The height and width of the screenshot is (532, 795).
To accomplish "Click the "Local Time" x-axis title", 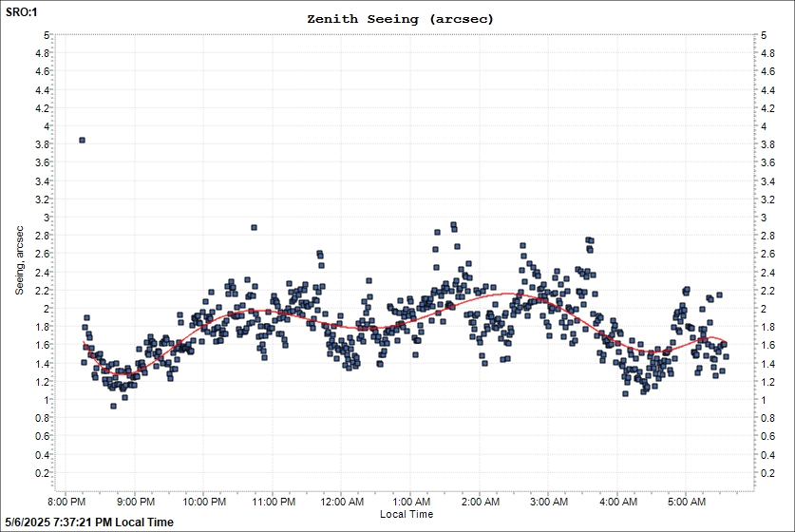I will [x=407, y=514].
